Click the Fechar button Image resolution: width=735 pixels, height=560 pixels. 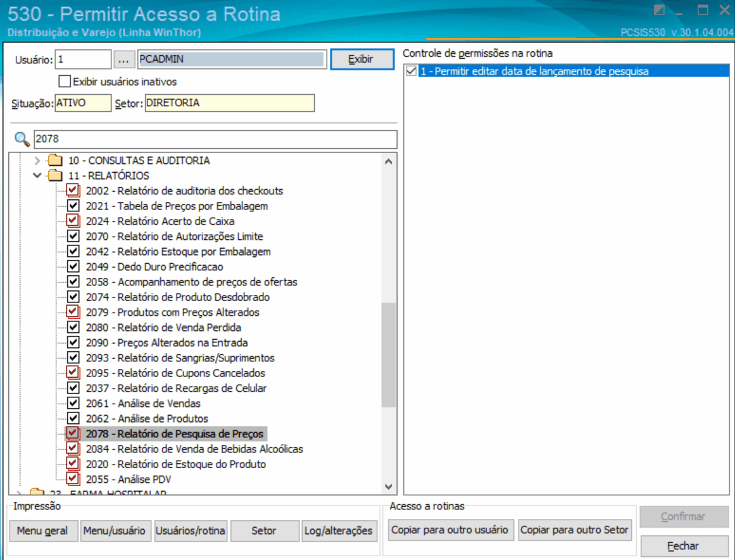pyautogui.click(x=684, y=546)
